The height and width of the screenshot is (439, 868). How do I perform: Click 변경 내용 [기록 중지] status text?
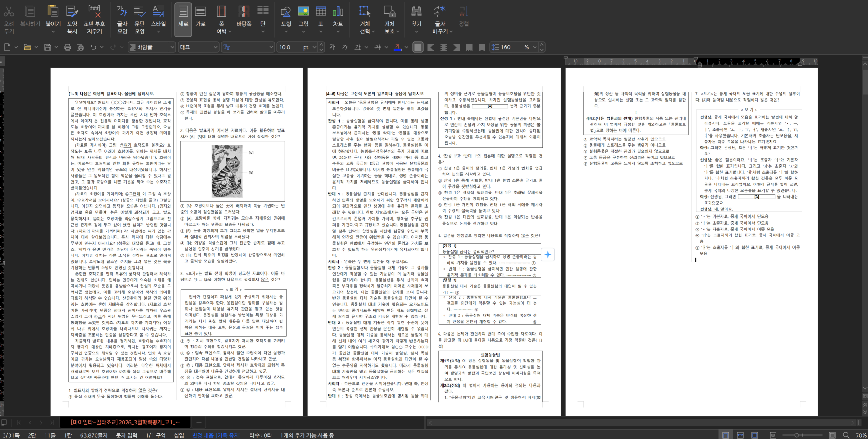click(216, 435)
